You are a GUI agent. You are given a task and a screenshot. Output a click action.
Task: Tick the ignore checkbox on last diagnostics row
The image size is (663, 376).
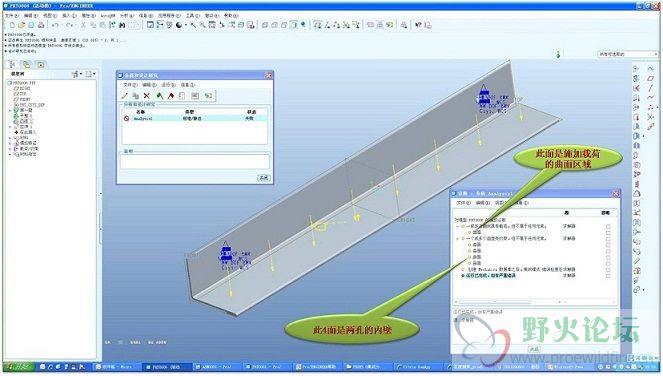[608, 276]
